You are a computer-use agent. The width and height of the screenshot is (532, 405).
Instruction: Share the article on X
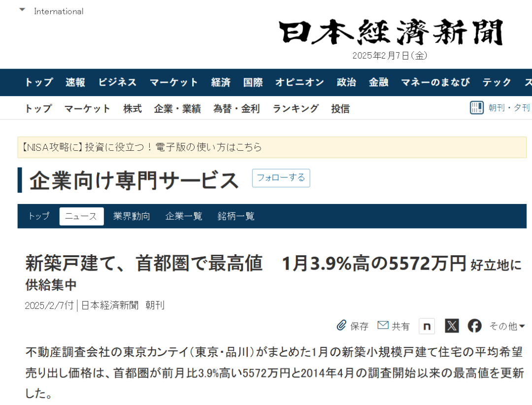(452, 326)
